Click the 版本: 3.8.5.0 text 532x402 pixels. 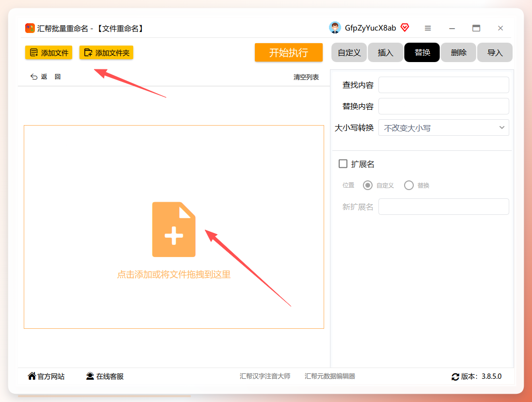481,376
